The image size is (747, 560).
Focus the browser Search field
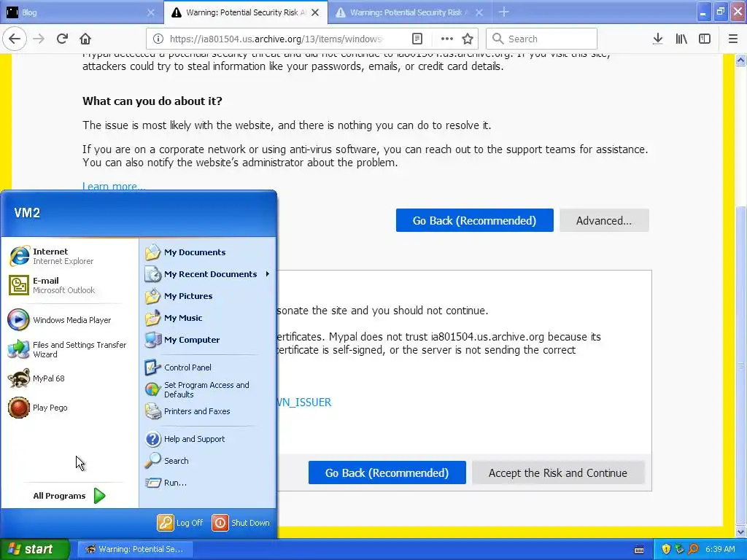pyautogui.click(x=542, y=39)
